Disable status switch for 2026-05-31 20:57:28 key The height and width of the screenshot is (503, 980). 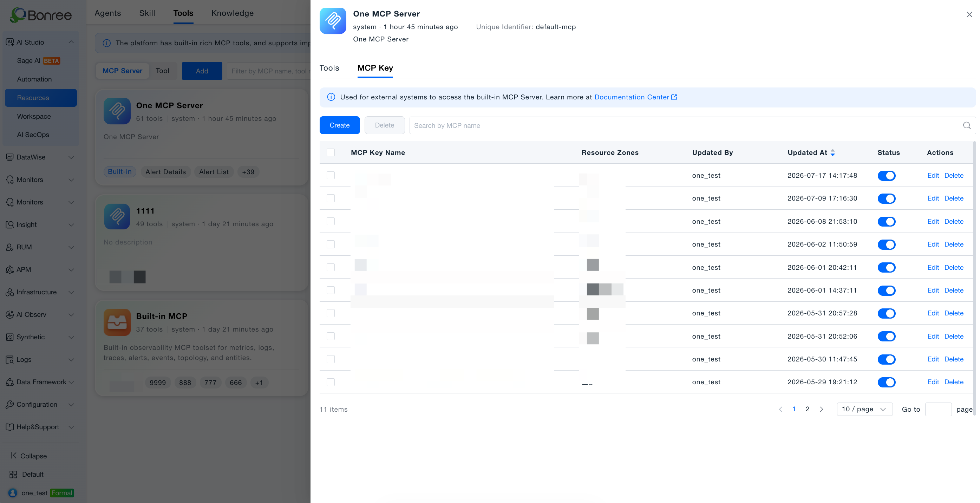[x=887, y=313]
